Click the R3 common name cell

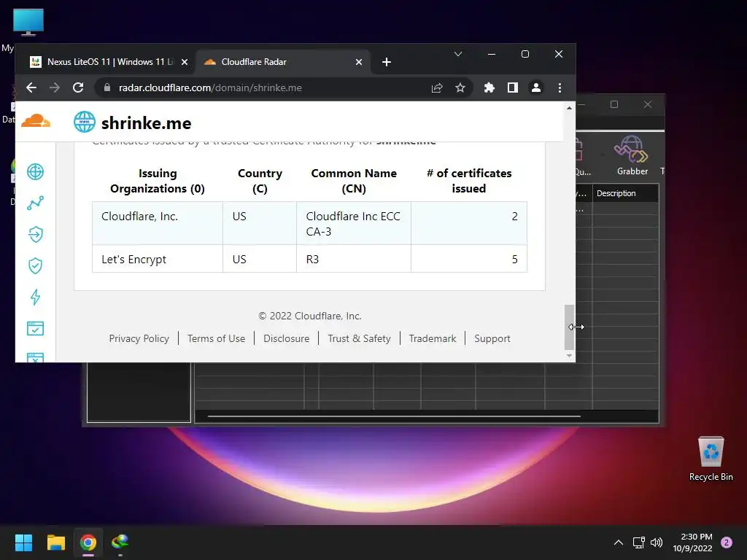[x=354, y=259]
